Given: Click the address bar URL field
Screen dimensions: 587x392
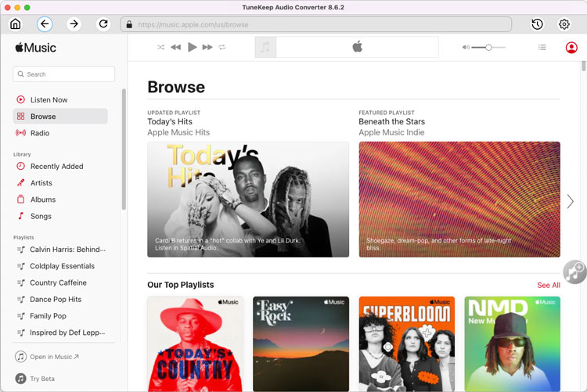Looking at the screenshot, I should click(x=315, y=24).
